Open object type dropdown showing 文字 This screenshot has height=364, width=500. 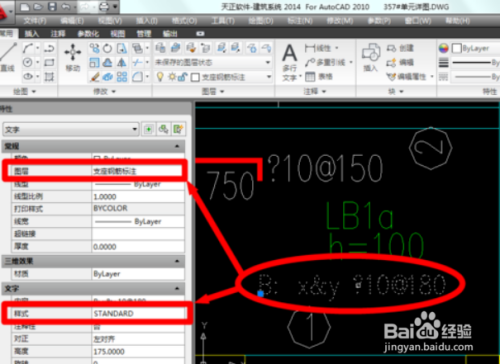(x=70, y=129)
